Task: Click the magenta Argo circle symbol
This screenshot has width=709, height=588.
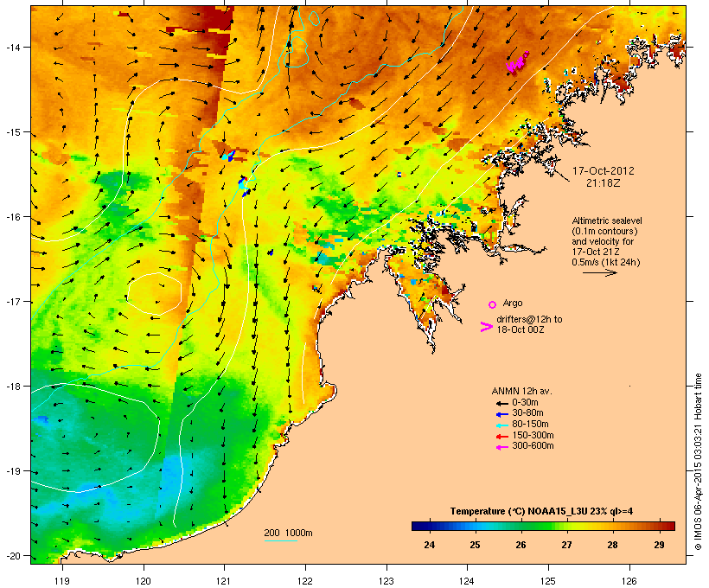Action: point(493,304)
